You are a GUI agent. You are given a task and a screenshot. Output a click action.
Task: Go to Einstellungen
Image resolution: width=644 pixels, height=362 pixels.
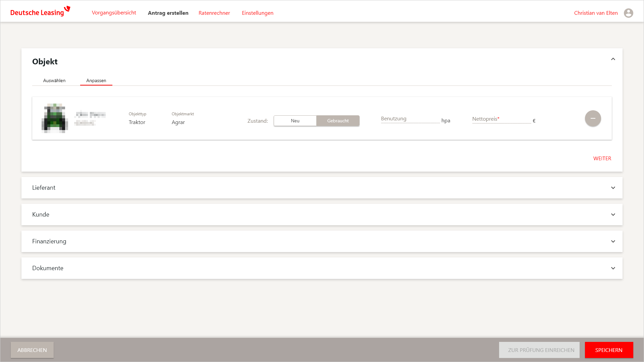pos(257,13)
